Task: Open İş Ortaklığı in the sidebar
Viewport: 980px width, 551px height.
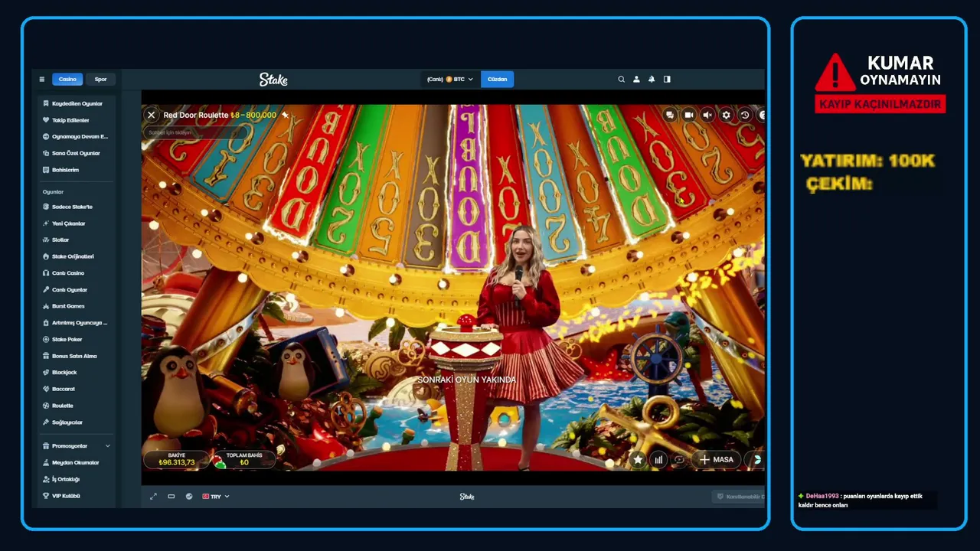Action: pos(77,479)
